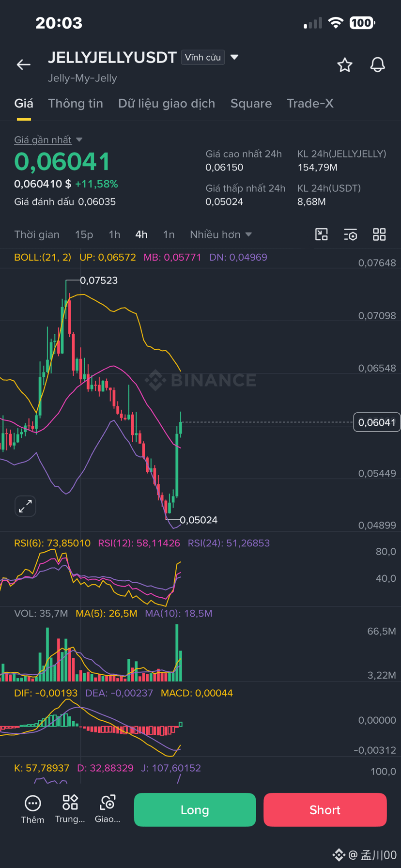Go back using the left arrow
The width and height of the screenshot is (401, 868).
pos(23,64)
